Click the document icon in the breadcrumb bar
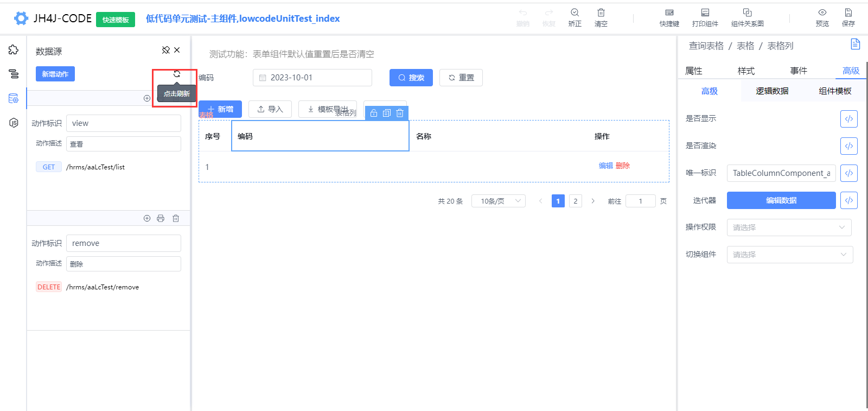This screenshot has height=411, width=868. pos(856,45)
